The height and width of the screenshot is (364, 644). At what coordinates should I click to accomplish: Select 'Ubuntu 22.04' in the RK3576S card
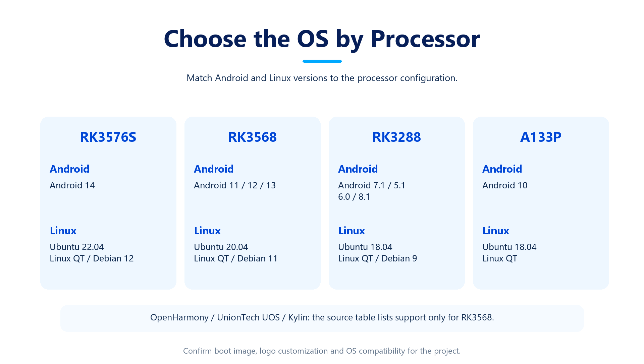pos(77,247)
